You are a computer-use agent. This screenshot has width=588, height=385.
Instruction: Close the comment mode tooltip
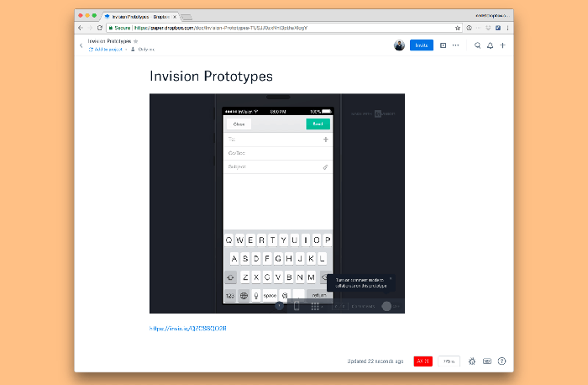[391, 279]
